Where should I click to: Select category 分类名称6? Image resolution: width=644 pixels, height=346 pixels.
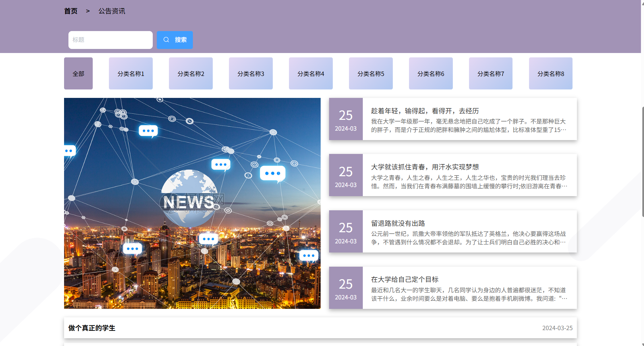tap(431, 73)
